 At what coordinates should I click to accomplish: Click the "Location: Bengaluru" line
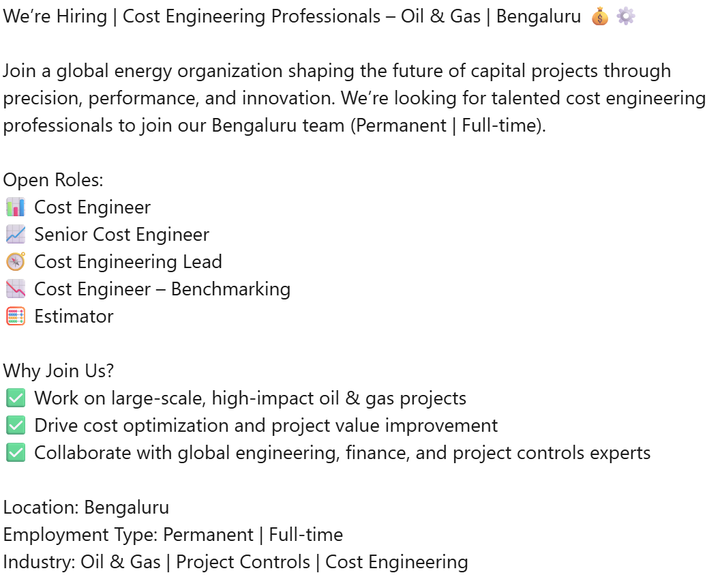(x=86, y=508)
